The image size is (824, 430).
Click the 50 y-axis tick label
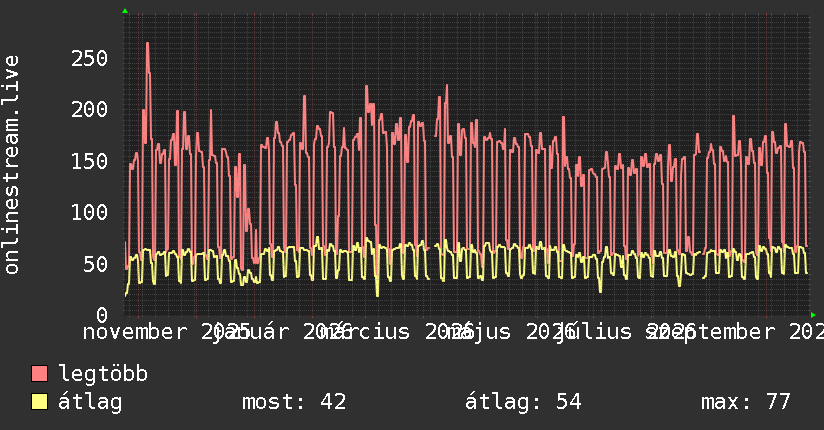coord(96,264)
